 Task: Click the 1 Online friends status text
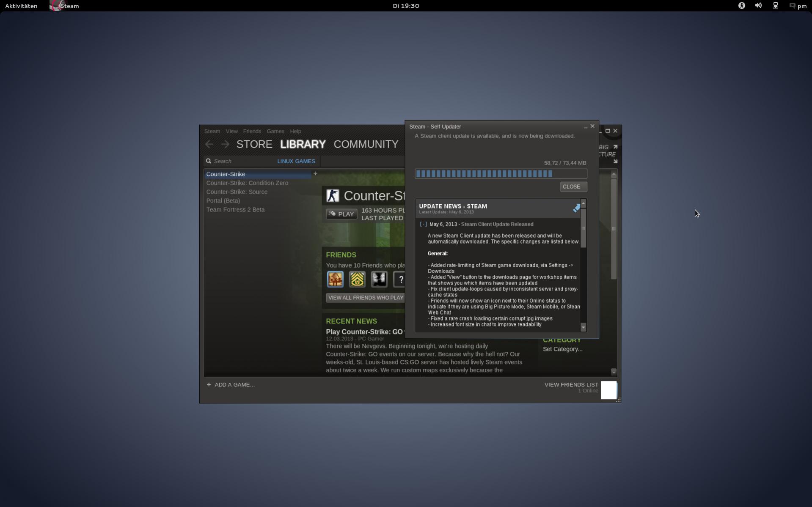click(x=588, y=391)
